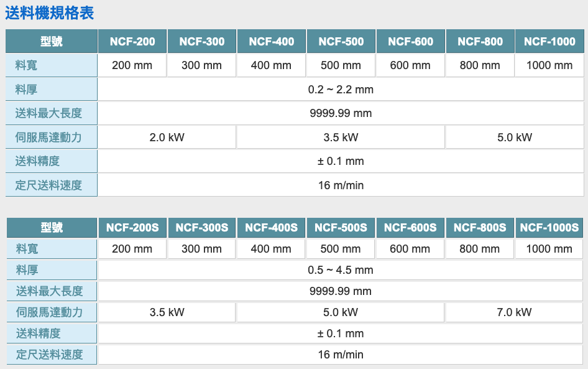
Task: Click the NCF-600S column header
Action: [x=410, y=228]
